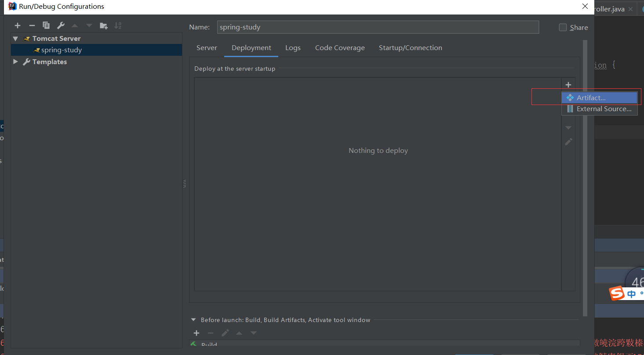Move deployment item down arrow

click(568, 127)
